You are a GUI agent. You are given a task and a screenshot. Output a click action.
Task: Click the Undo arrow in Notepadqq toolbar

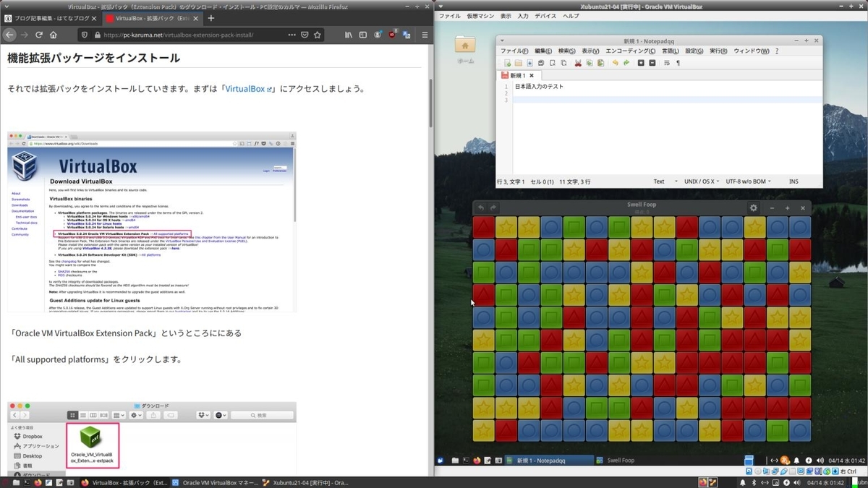pyautogui.click(x=616, y=63)
